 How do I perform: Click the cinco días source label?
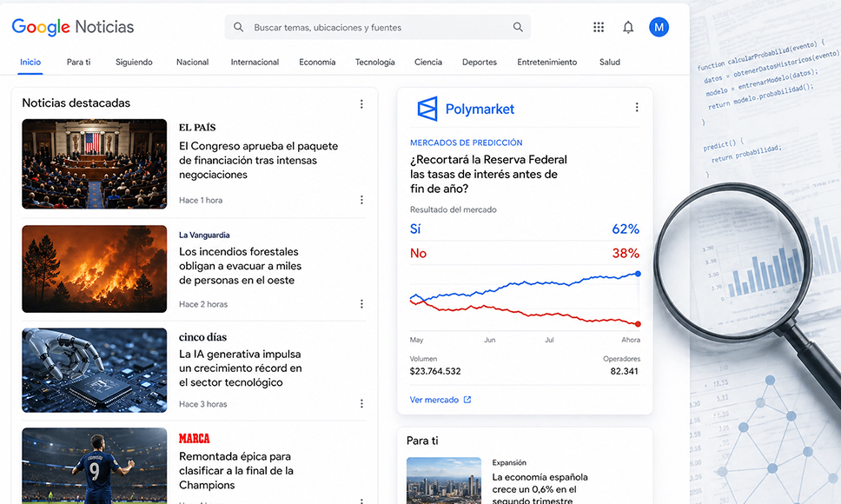pos(202,337)
